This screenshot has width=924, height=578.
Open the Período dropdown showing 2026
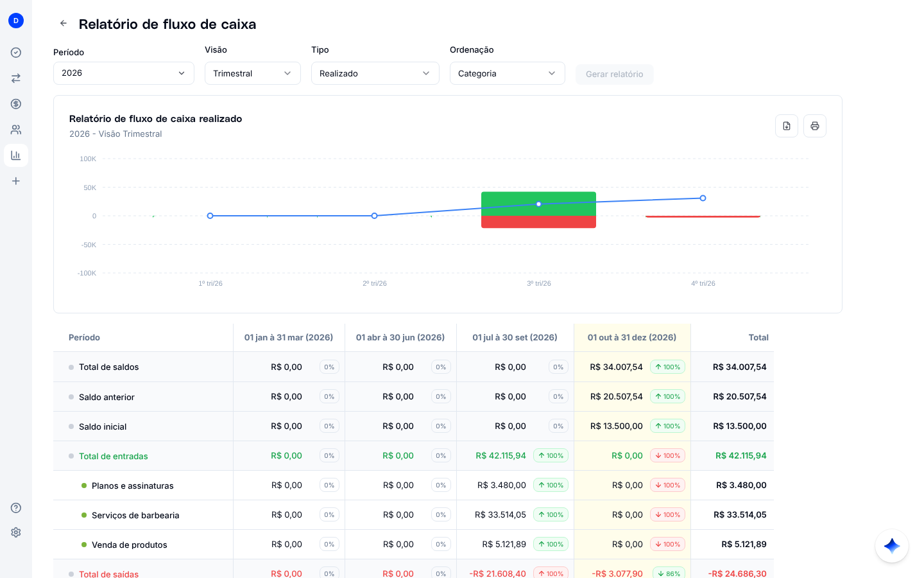pos(124,73)
